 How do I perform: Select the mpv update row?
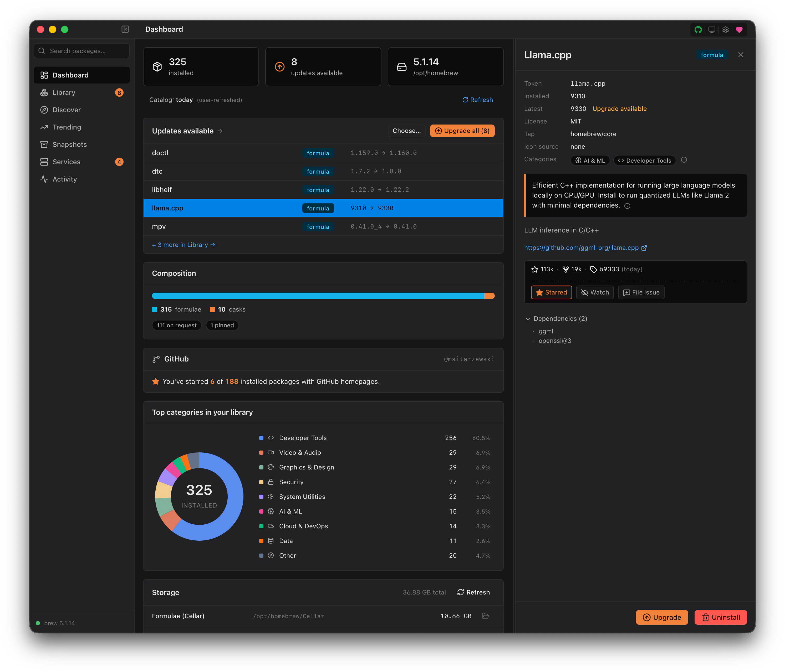[x=323, y=226]
